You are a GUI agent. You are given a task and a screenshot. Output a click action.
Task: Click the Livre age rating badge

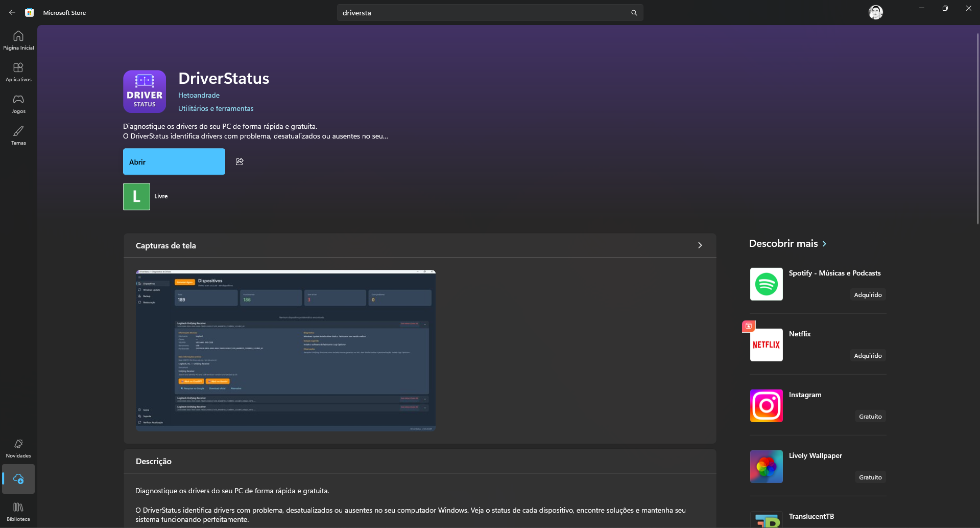point(136,196)
